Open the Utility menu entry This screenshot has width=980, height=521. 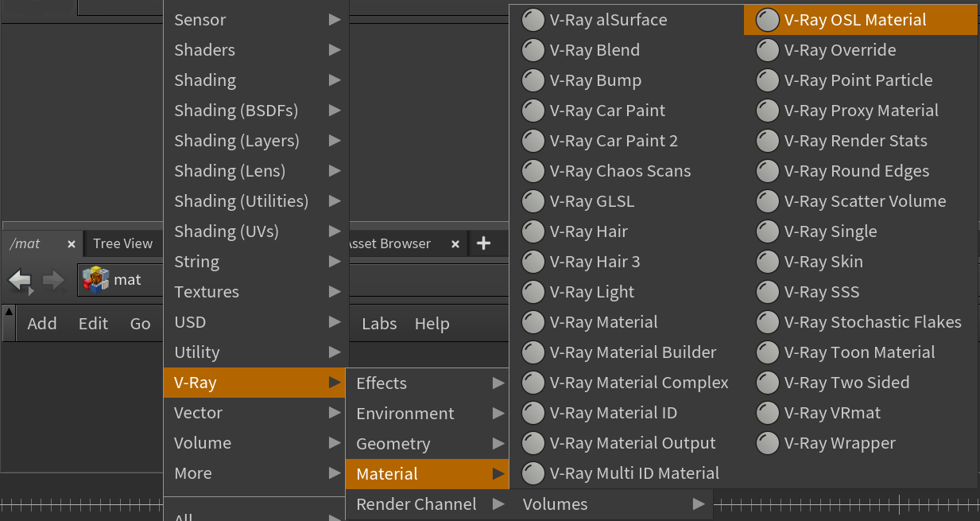click(256, 352)
